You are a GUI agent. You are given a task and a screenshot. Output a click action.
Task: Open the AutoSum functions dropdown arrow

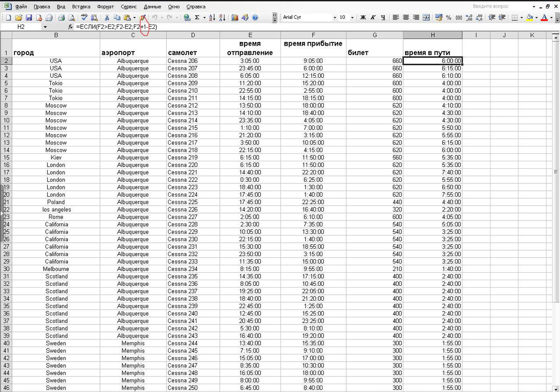click(204, 17)
